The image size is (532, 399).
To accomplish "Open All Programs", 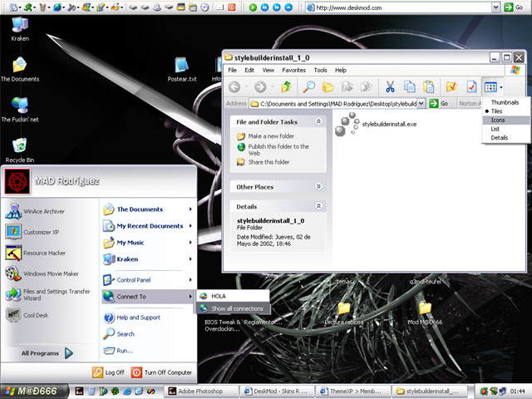I will click(47, 353).
